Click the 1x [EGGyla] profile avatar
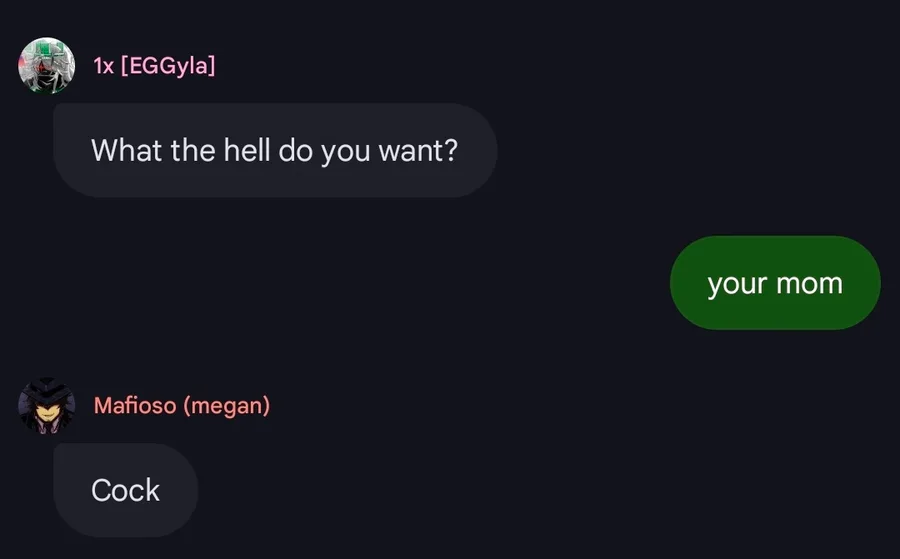 coord(46,66)
